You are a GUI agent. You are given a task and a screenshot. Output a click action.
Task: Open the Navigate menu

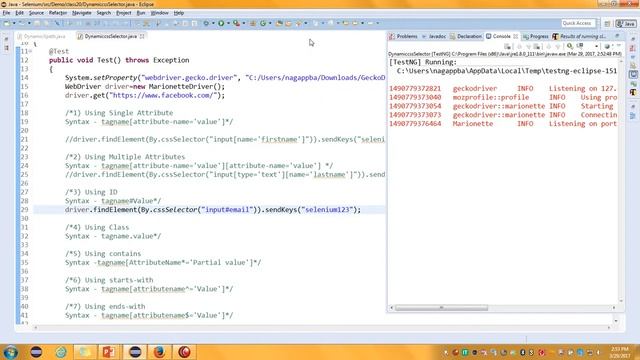point(82,13)
